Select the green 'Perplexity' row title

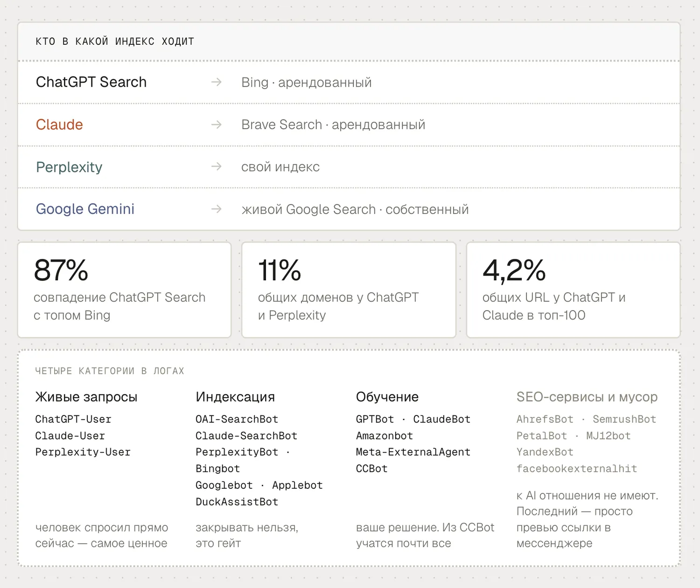[69, 167]
